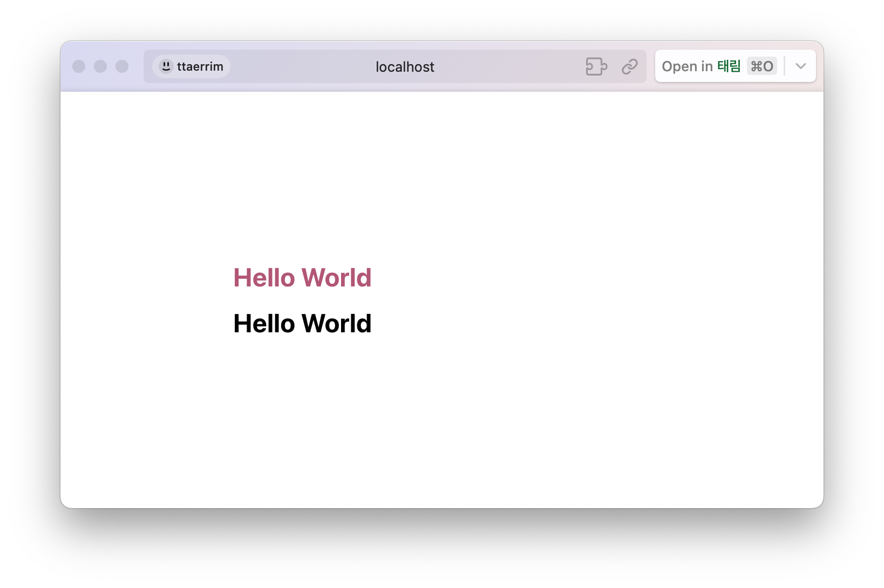Click the black Hello World heading

pos(302,324)
